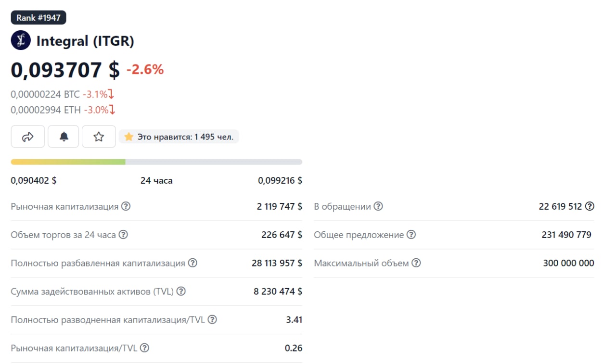The width and height of the screenshot is (616, 364).
Task: Click the Integral coin logo
Action: click(21, 41)
